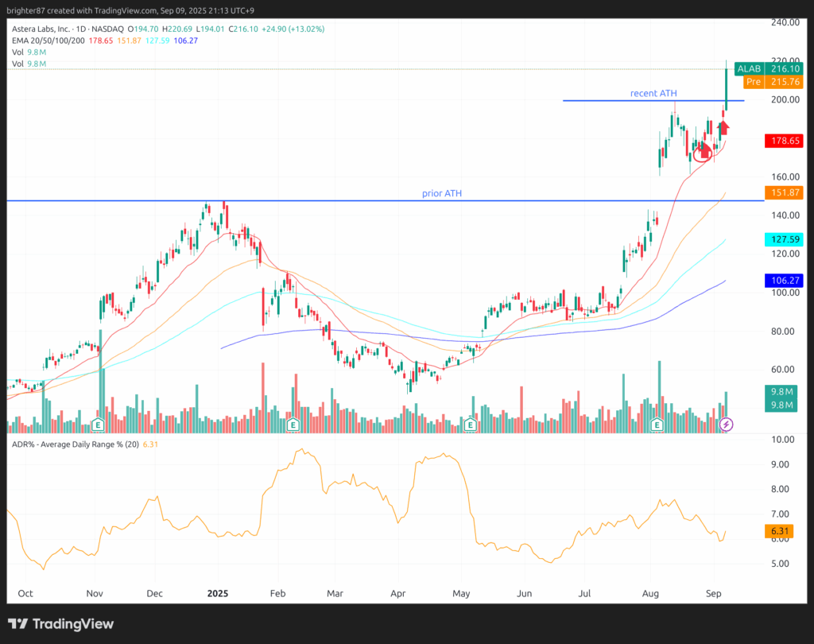Click the 'Aug' label on the time axis

click(650, 594)
